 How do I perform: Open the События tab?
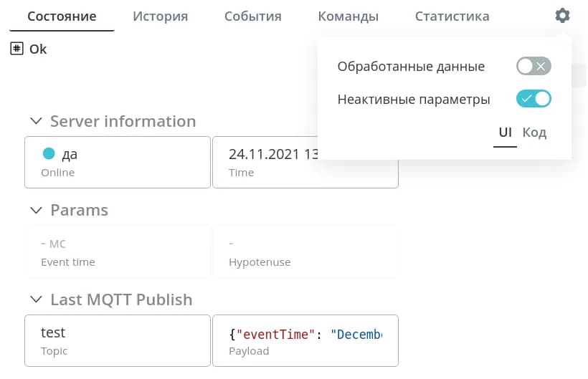252,16
